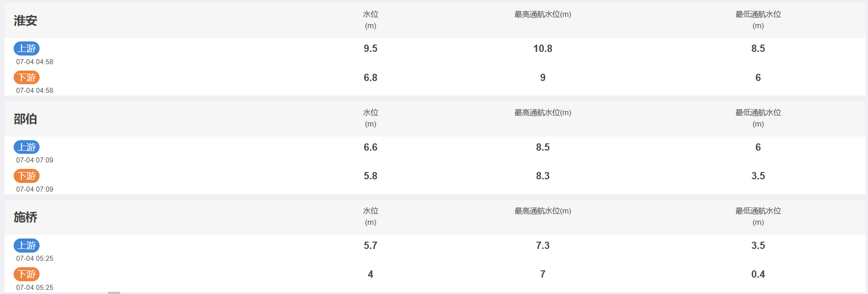Click the blue 上游 badge under 淮安
The image size is (868, 294).
(x=26, y=48)
